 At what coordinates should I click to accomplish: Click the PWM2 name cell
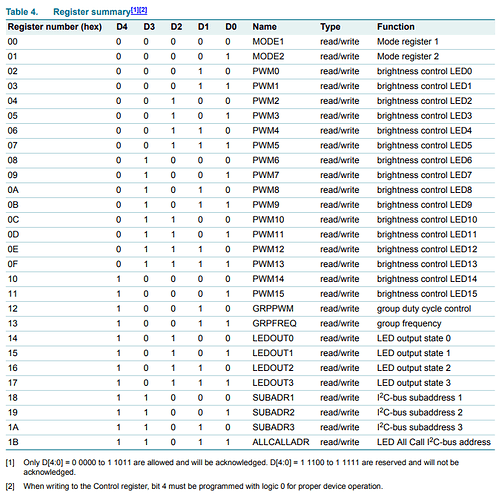[x=266, y=101]
